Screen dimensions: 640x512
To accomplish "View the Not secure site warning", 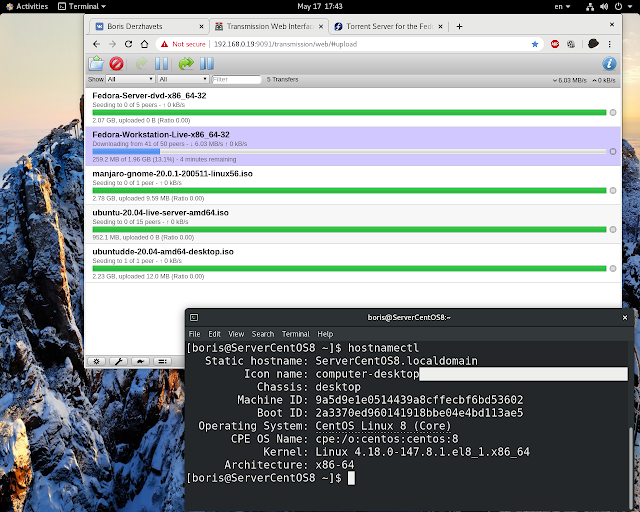I will (x=183, y=44).
